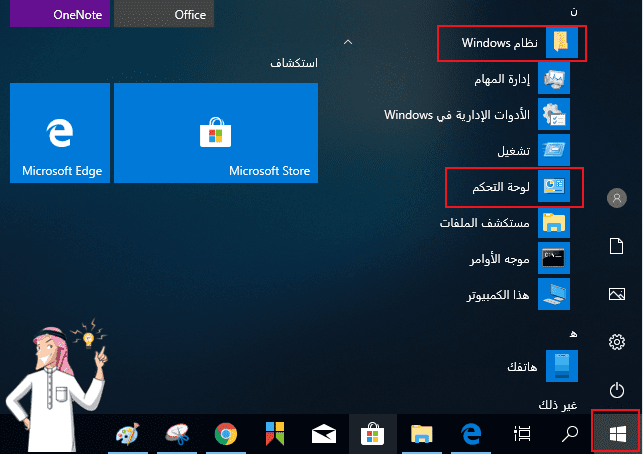Open File Explorer from the taskbar

coord(422,434)
